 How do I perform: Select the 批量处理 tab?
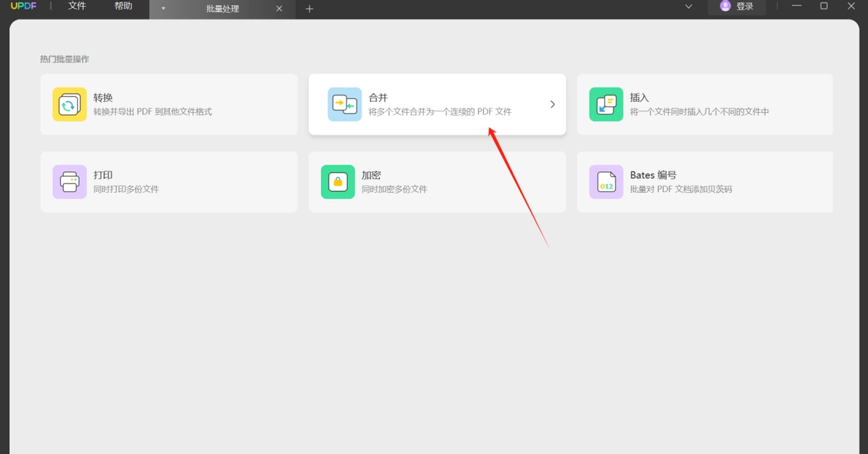pyautogui.click(x=222, y=9)
